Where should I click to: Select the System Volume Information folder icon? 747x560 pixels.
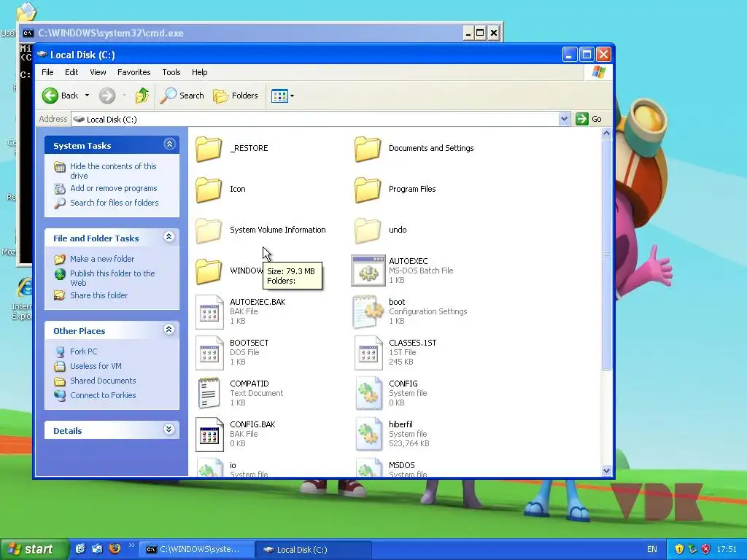[x=209, y=230]
